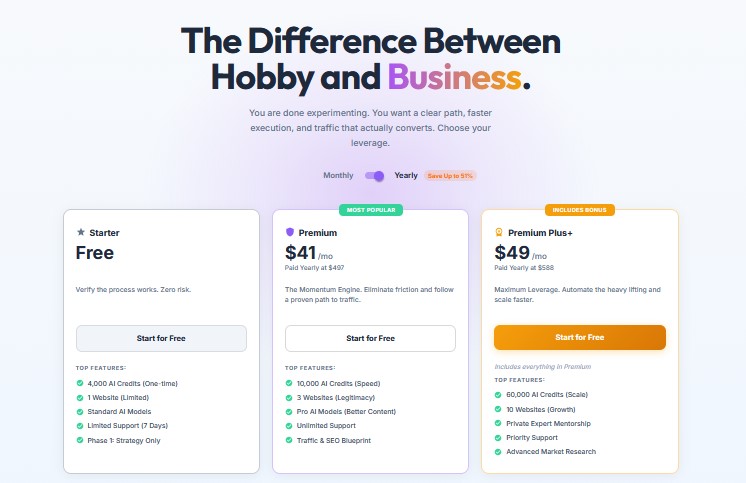The height and width of the screenshot is (483, 746).
Task: Click the award icon beside Premium Plus+
Action: pyautogui.click(x=499, y=233)
